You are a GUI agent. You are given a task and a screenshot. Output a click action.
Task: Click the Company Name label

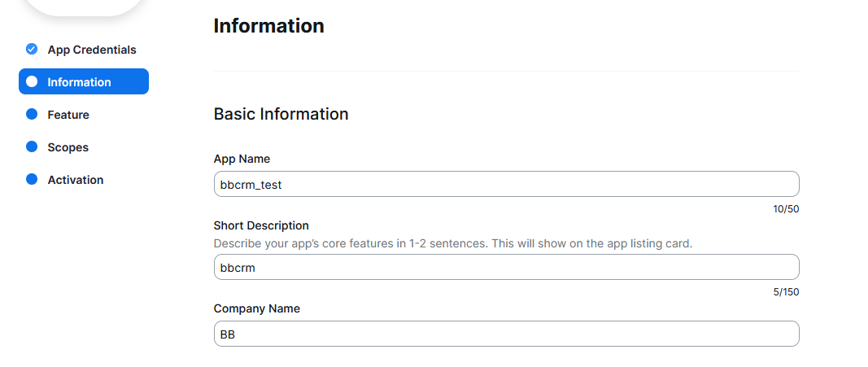pos(256,308)
